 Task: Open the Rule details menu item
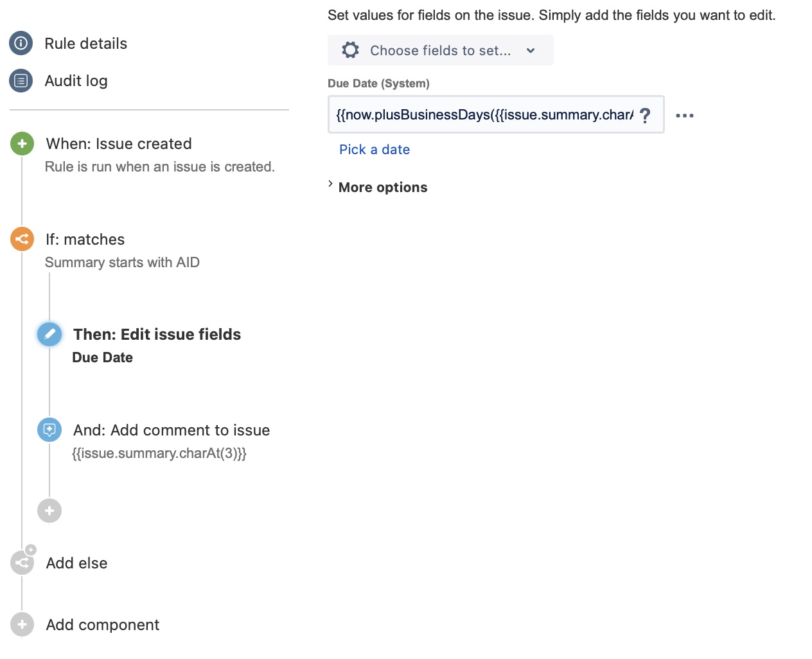(86, 43)
